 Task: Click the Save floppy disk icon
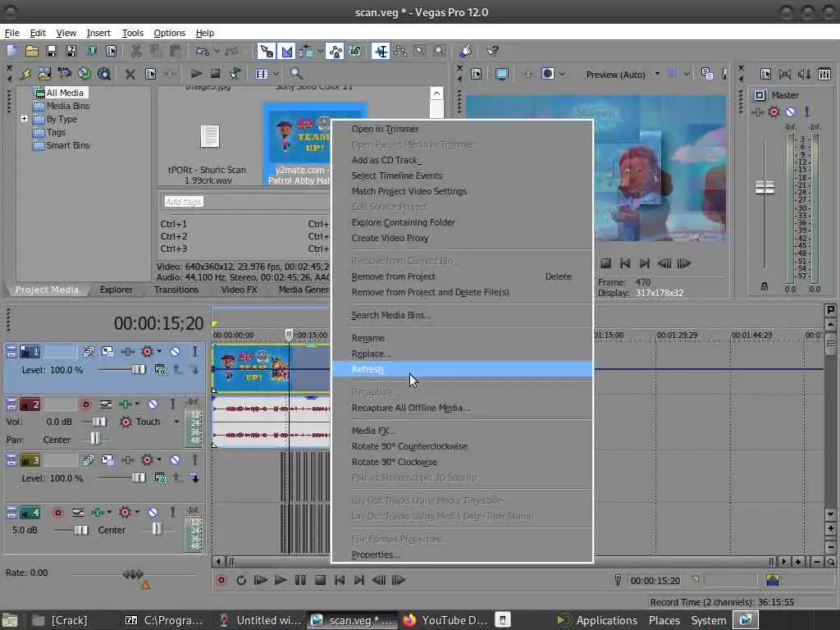pyautogui.click(x=52, y=52)
